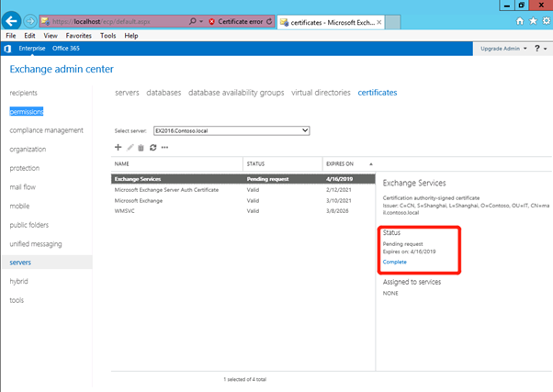Refresh the page from address bar

pos(269,21)
